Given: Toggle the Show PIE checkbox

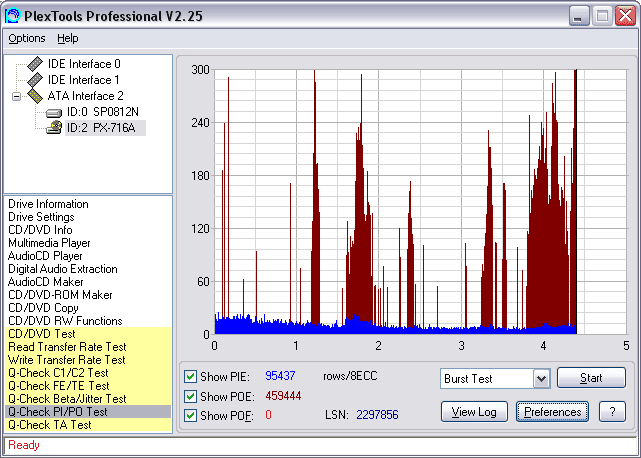Looking at the screenshot, I should tap(190, 376).
